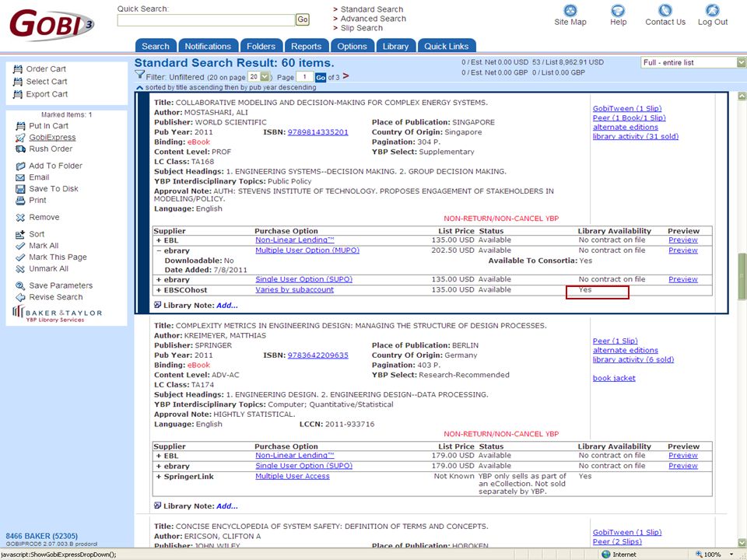The height and width of the screenshot is (560, 747).
Task: Expand EBL row for Collaborative Modeling
Action: [x=159, y=240]
